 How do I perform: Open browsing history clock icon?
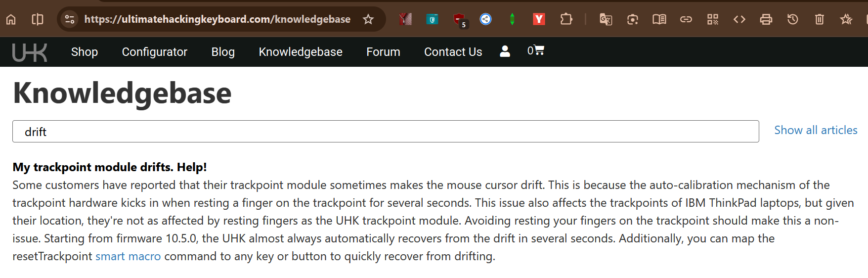793,19
